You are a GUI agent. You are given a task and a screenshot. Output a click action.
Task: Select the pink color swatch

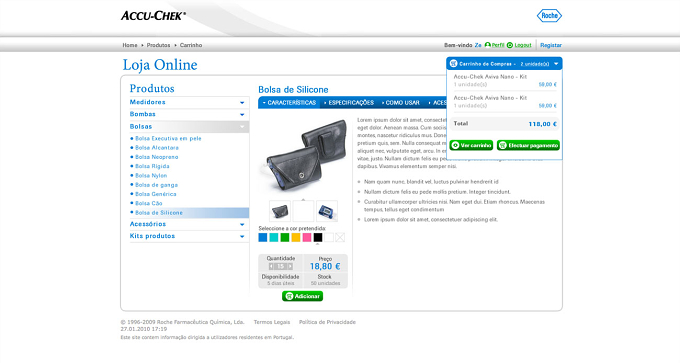[x=307, y=237]
